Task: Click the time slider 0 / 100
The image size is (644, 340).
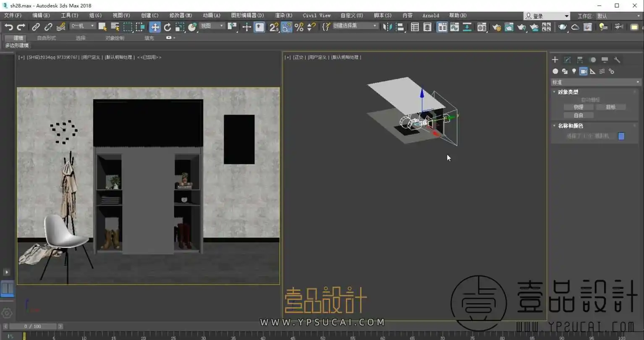Action: 33,326
